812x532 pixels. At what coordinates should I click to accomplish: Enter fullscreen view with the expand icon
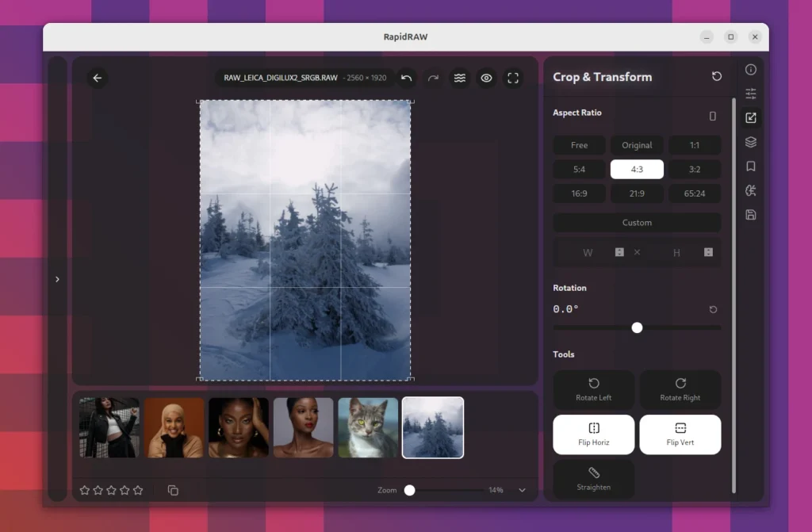point(513,78)
